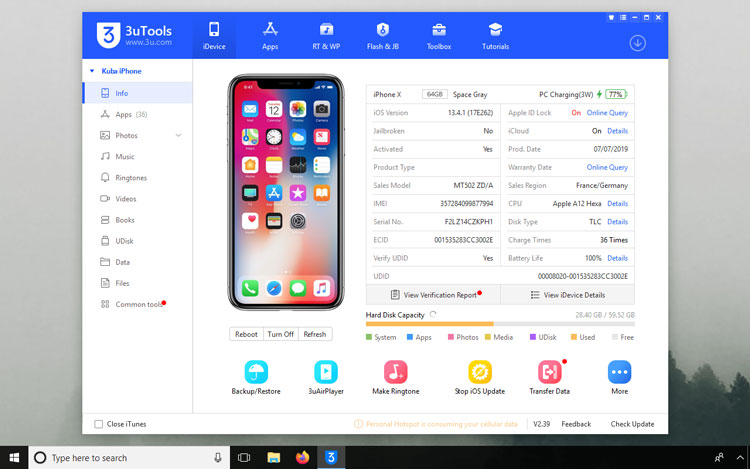Open Flash & JB tab
The height and width of the screenshot is (469, 750).
(x=383, y=36)
